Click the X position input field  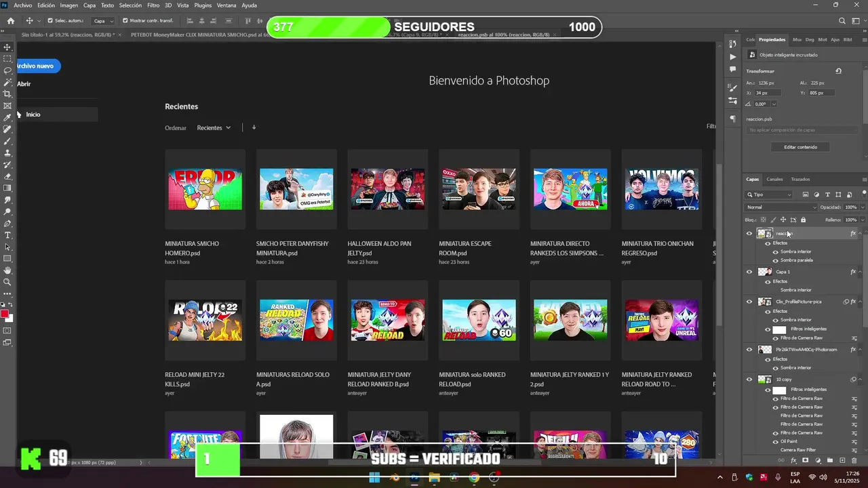pos(768,93)
